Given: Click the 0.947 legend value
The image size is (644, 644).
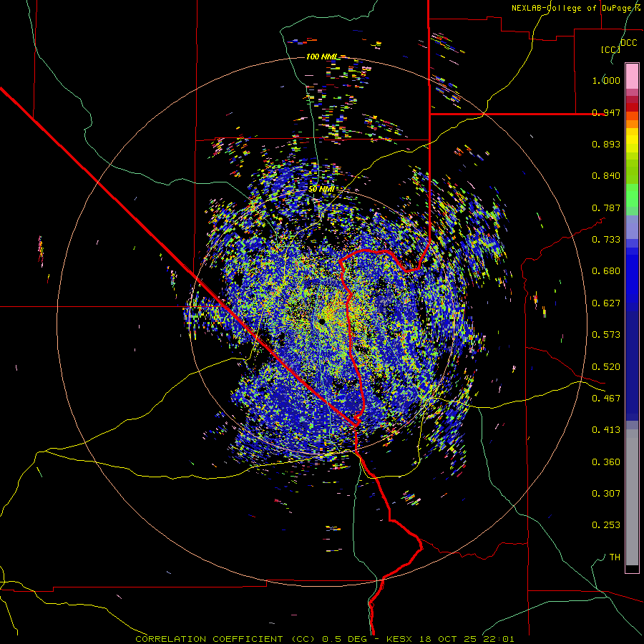Looking at the screenshot, I should (606, 112).
